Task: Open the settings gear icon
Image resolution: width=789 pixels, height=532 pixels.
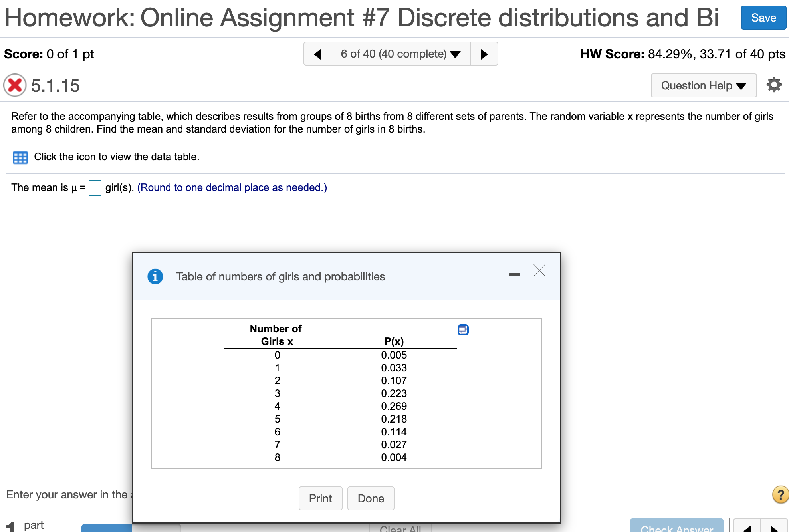Action: point(774,85)
